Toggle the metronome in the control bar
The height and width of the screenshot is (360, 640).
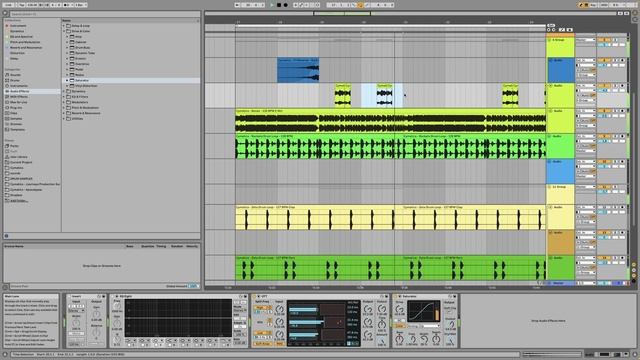(x=67, y=5)
